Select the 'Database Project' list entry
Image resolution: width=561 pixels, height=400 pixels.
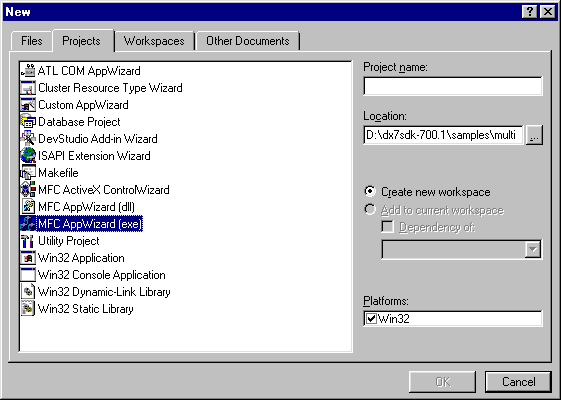pyautogui.click(x=79, y=122)
